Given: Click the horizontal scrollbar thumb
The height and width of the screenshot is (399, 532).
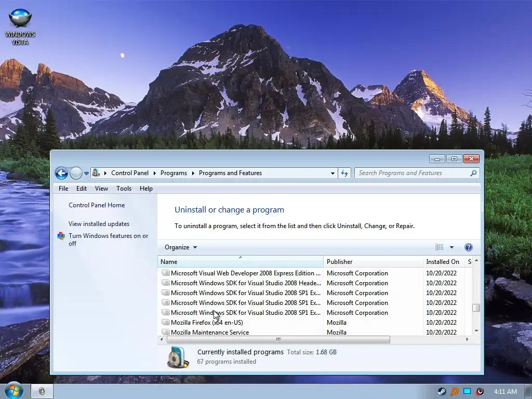Looking at the screenshot, I should click(278, 339).
